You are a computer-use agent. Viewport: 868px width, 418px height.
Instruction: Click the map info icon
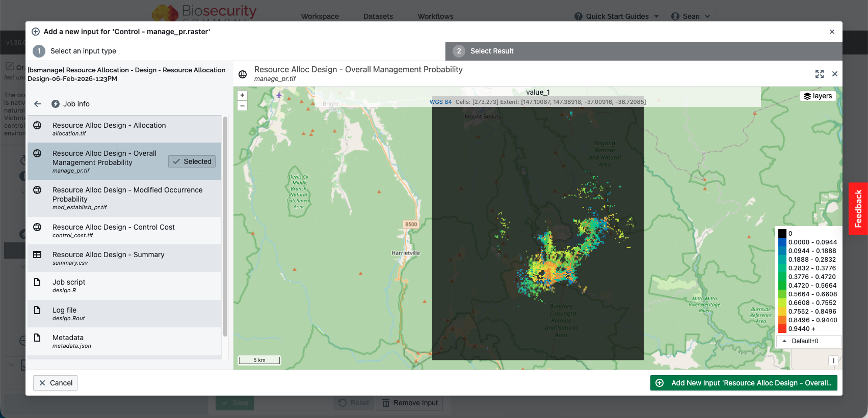(x=833, y=360)
